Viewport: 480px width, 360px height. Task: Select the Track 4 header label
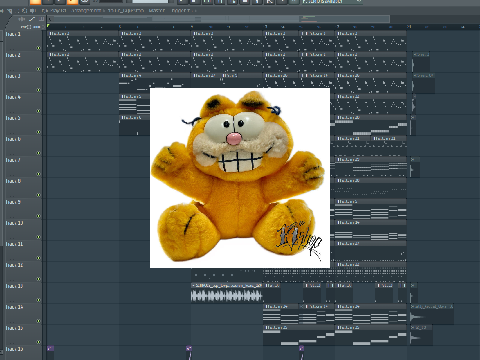(13, 97)
